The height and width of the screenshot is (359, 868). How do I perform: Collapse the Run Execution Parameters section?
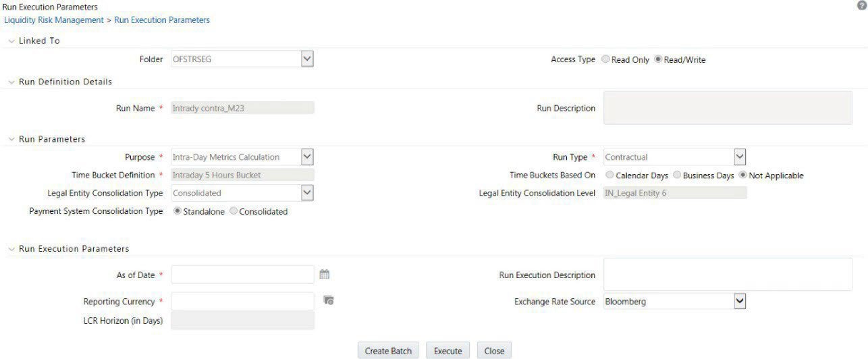[x=11, y=249]
